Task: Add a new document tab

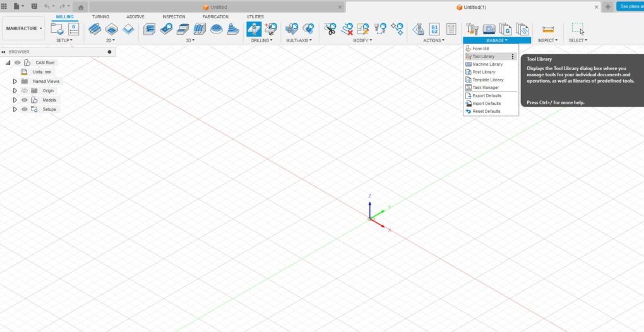Action: click(608, 7)
